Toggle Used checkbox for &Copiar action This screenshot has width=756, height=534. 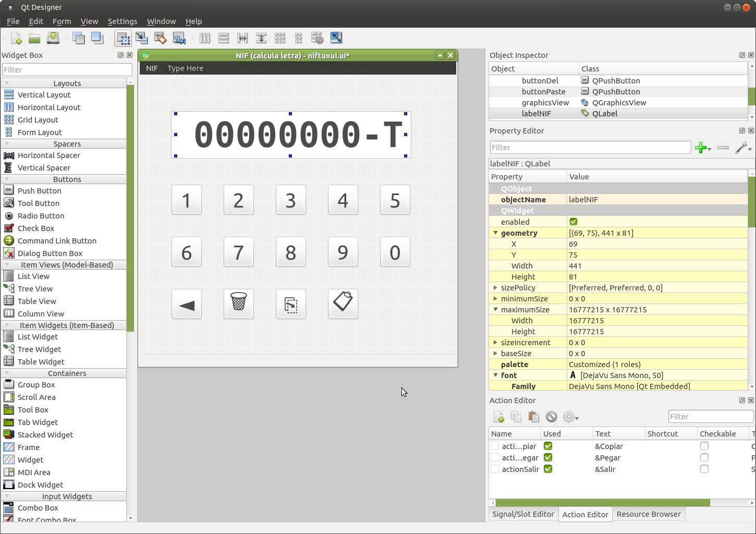[548, 446]
